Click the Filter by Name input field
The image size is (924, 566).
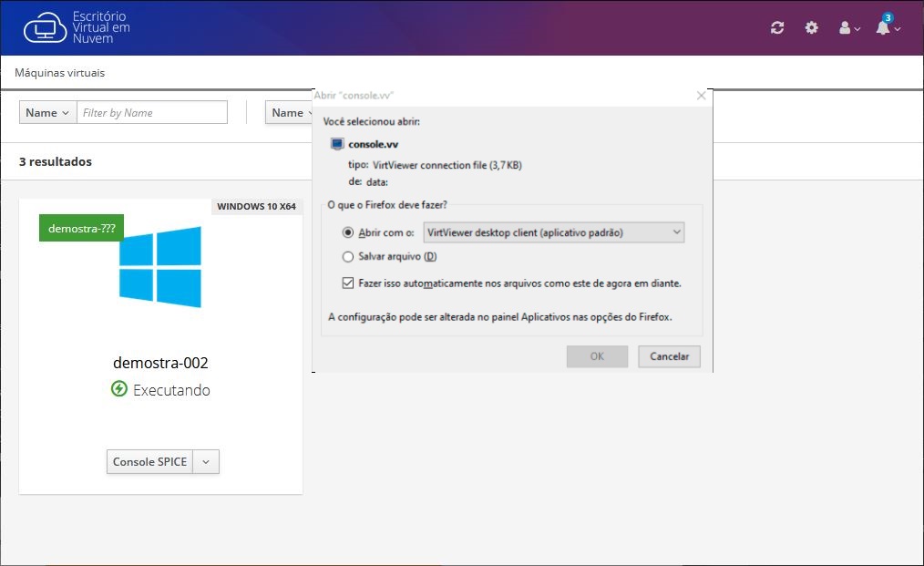click(x=152, y=113)
